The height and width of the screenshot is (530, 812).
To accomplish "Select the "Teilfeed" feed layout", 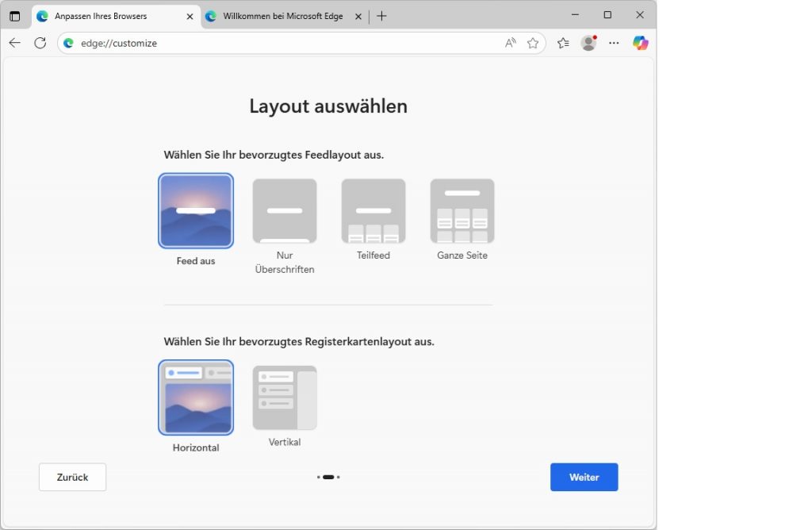I will click(373, 211).
